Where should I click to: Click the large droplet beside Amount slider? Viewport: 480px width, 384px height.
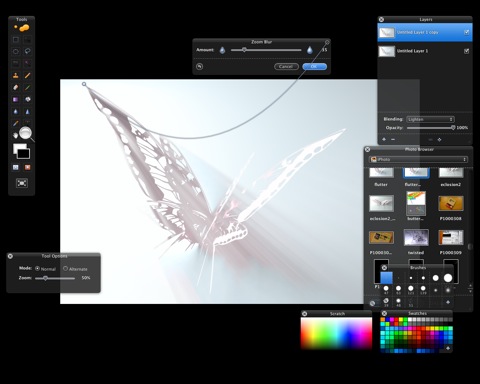(310, 50)
